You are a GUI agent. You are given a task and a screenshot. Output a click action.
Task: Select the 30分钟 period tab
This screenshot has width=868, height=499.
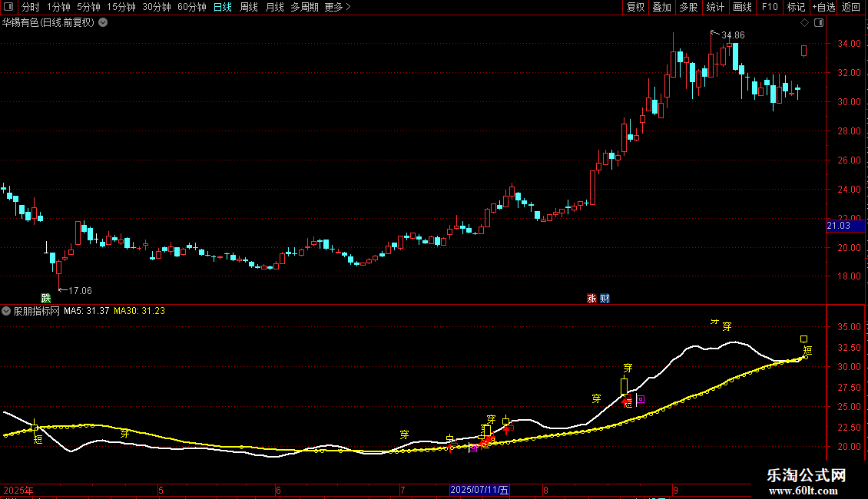[156, 7]
